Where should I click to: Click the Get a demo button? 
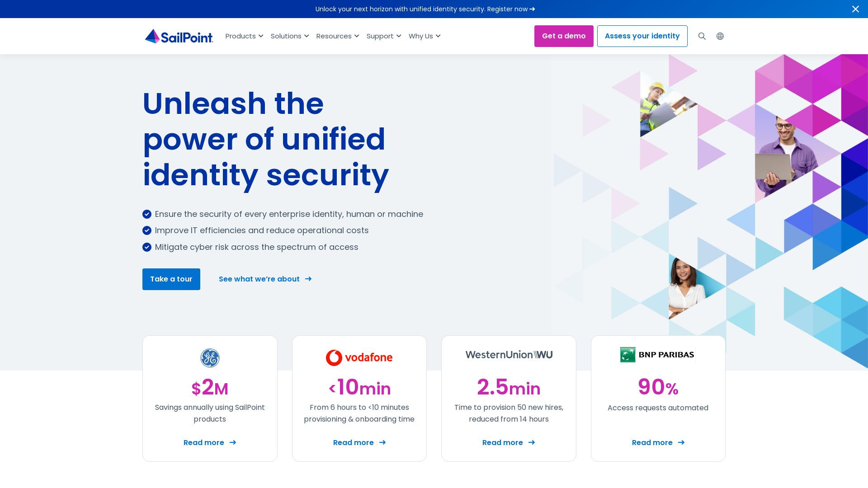coord(564,36)
